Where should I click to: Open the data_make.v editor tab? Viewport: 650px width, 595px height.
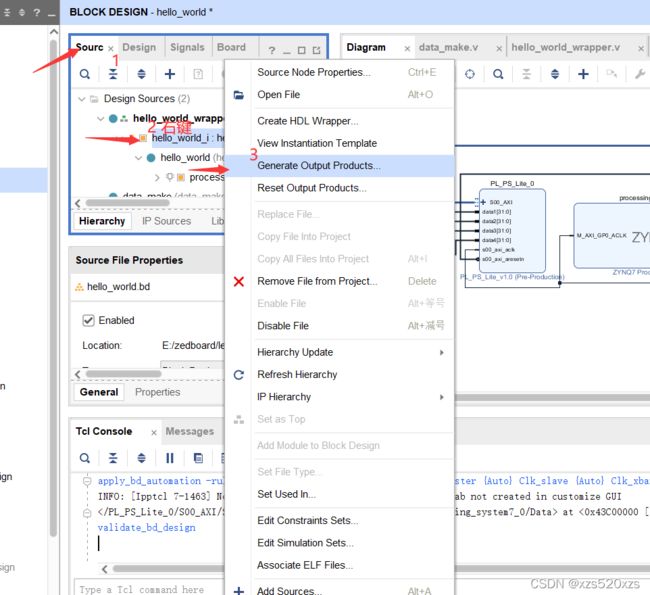pos(449,48)
